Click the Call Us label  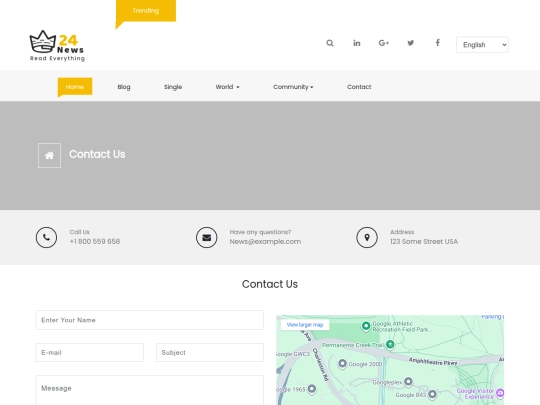[80, 232]
